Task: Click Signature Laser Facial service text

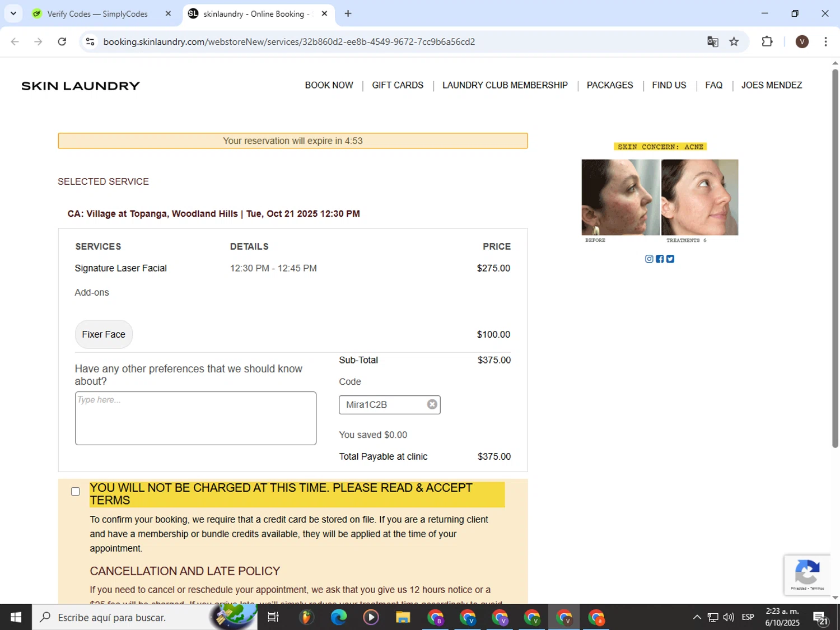Action: coord(121,268)
